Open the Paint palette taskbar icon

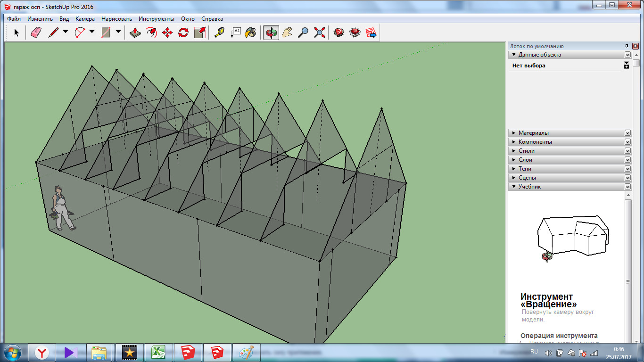(x=246, y=352)
